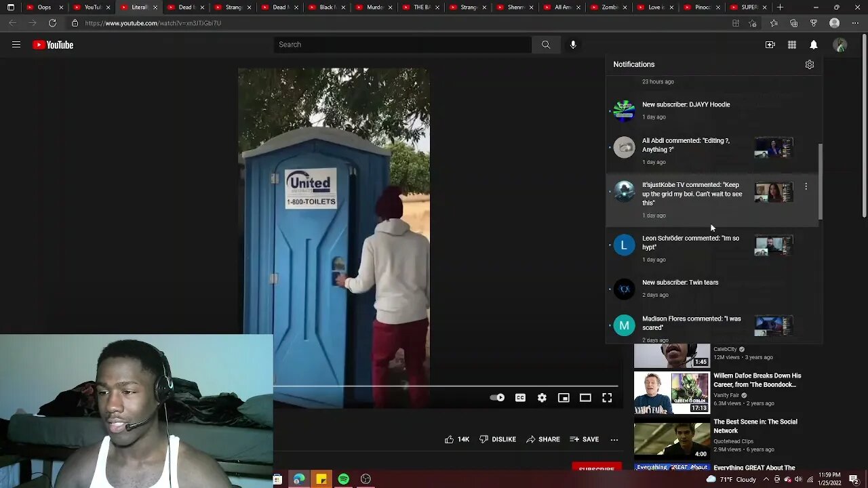Open the YouTube apps grid
The image size is (868, 488).
[792, 45]
